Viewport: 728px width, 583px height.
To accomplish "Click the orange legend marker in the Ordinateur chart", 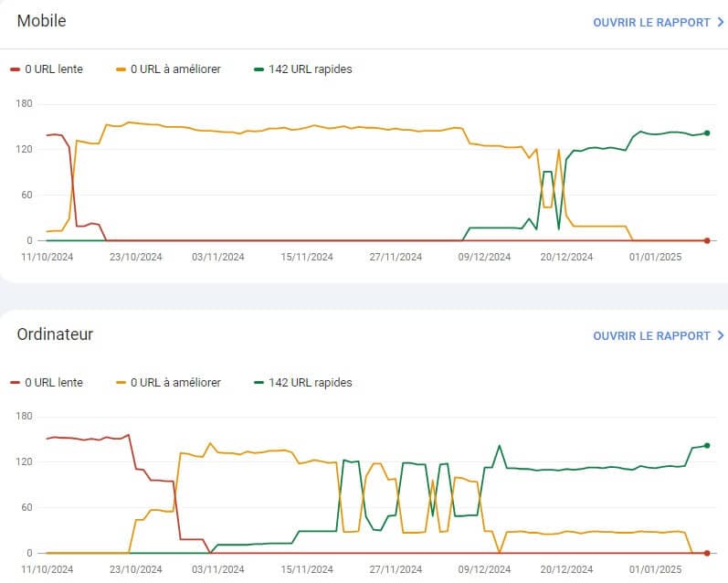I will pos(121,383).
